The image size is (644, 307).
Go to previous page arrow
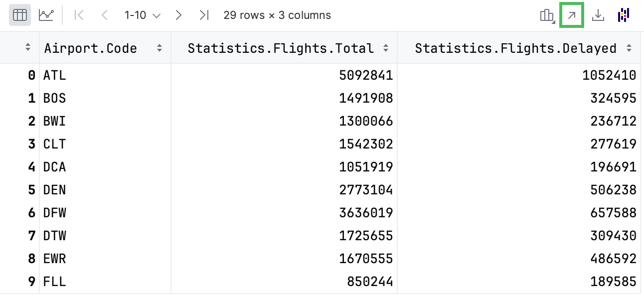[x=104, y=15]
